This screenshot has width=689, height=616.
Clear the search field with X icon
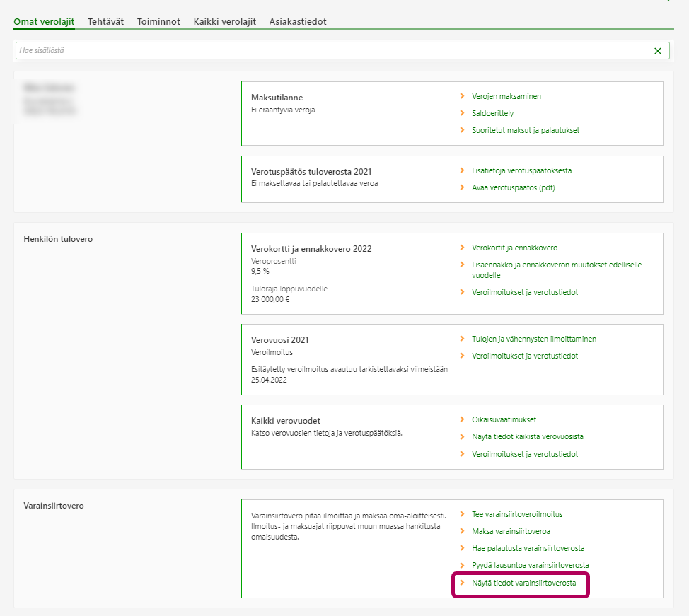[658, 51]
